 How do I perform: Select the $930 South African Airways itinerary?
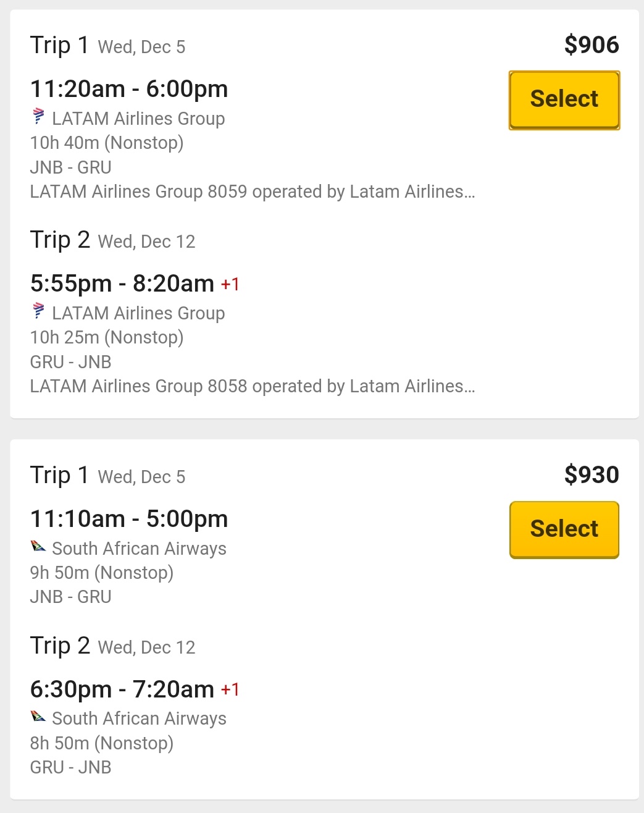pyautogui.click(x=564, y=529)
